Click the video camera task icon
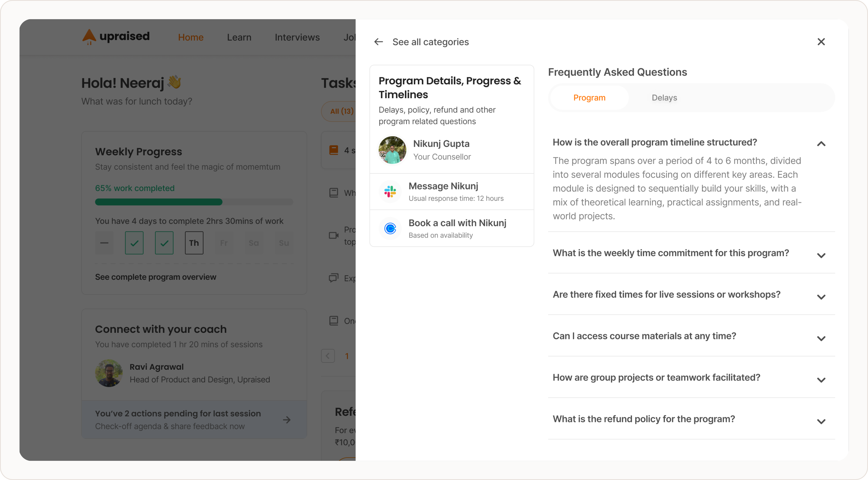Viewport: 868px width, 480px height. pyautogui.click(x=334, y=235)
